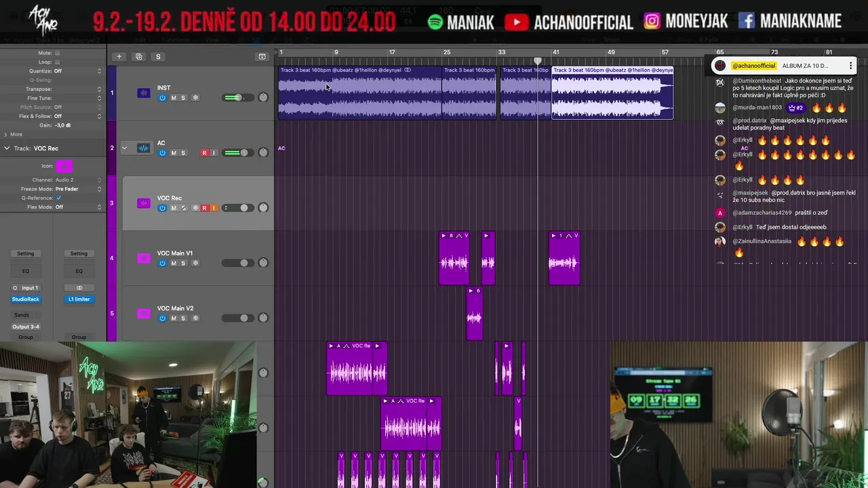Collapse the AC track stack chevron
Screen dimensions: 868x488
coord(124,148)
